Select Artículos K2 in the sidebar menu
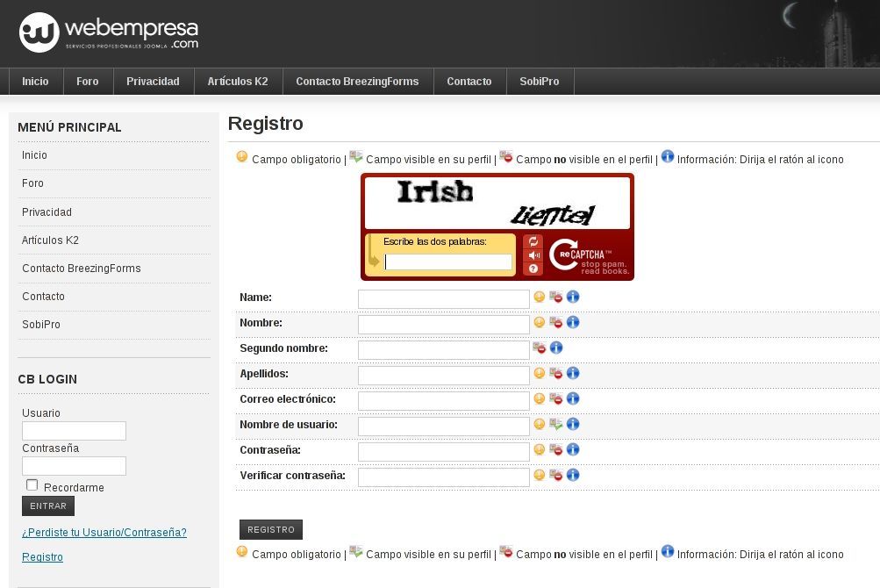The height and width of the screenshot is (588, 880). pyautogui.click(x=114, y=240)
